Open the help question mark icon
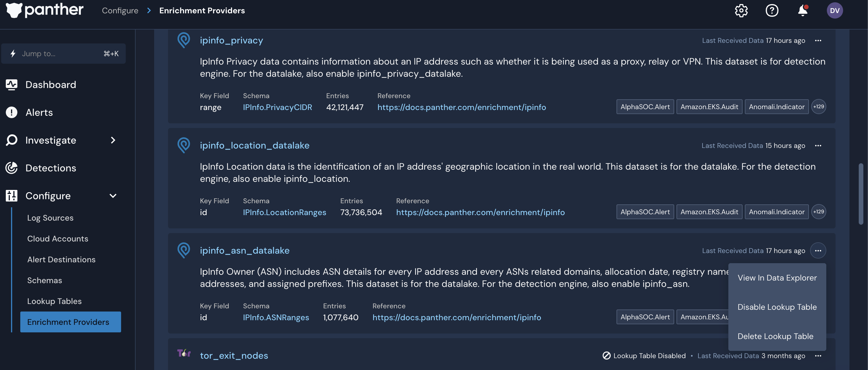This screenshot has height=370, width=868. pos(772,10)
